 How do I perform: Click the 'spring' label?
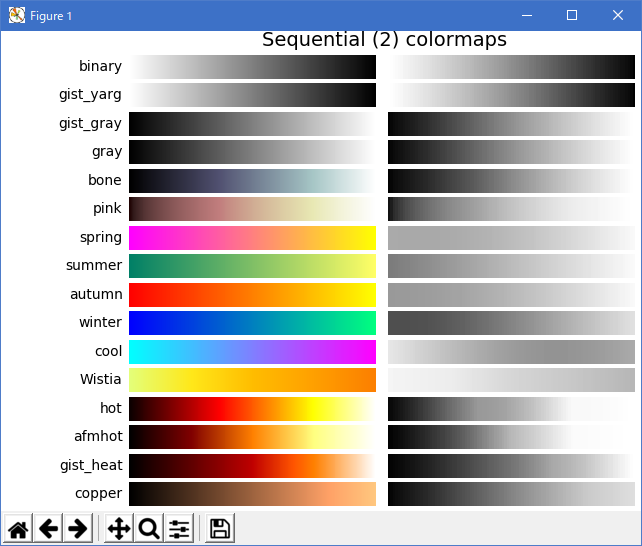coord(101,238)
